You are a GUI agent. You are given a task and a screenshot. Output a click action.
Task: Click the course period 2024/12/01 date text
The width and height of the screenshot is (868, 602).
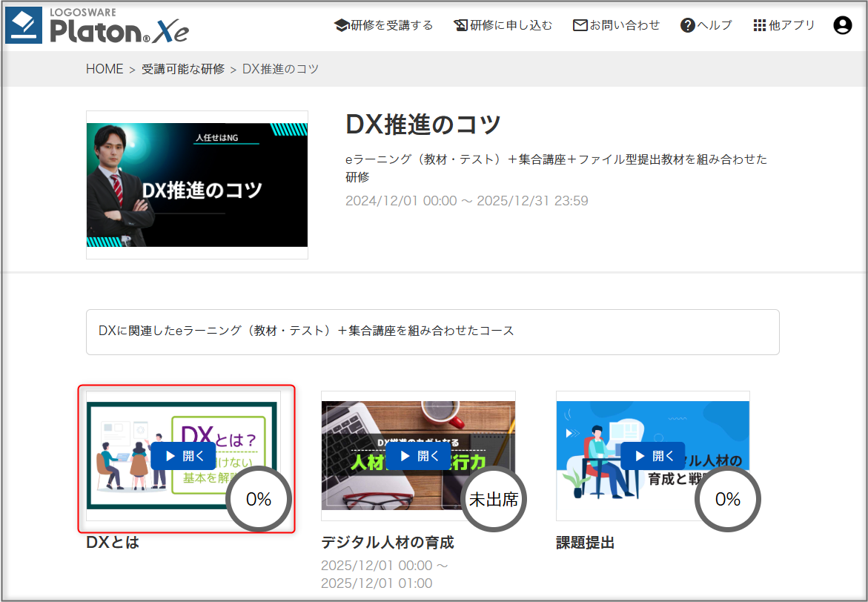pyautogui.click(x=467, y=200)
